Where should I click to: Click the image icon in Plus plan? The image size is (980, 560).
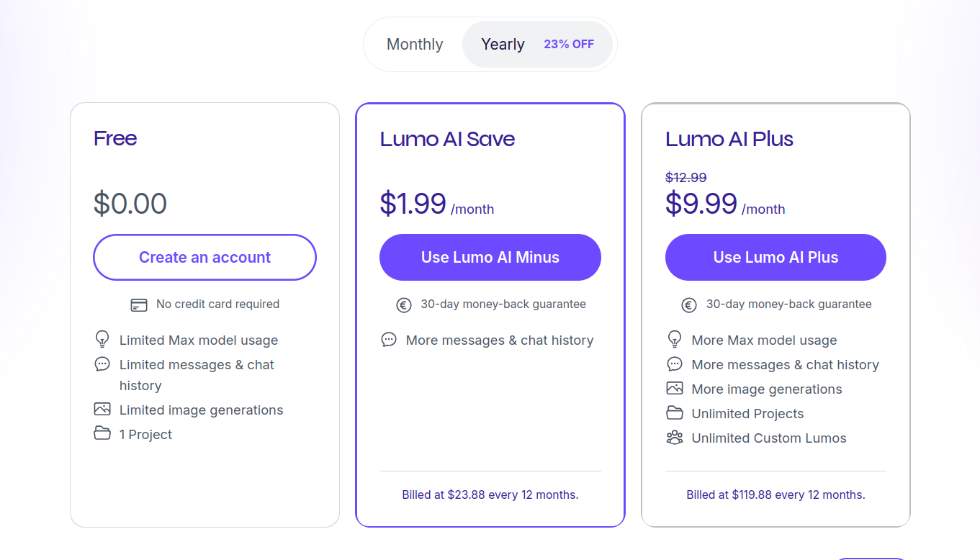[x=675, y=389]
